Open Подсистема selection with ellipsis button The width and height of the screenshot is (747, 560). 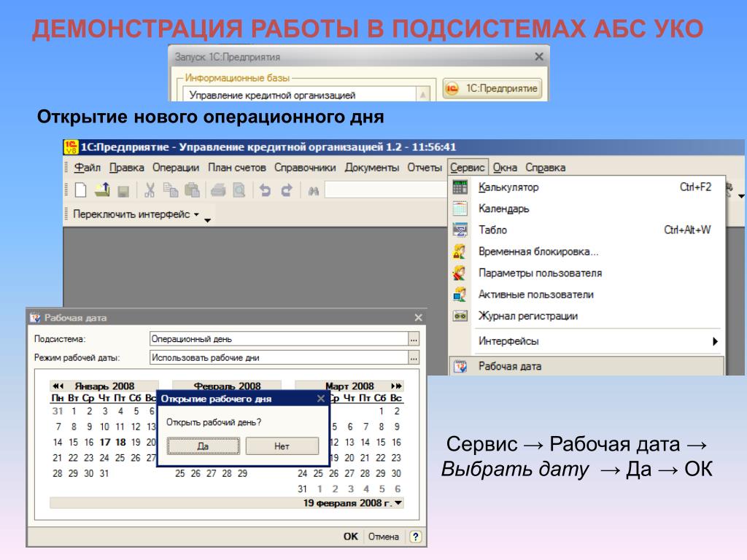point(414,339)
